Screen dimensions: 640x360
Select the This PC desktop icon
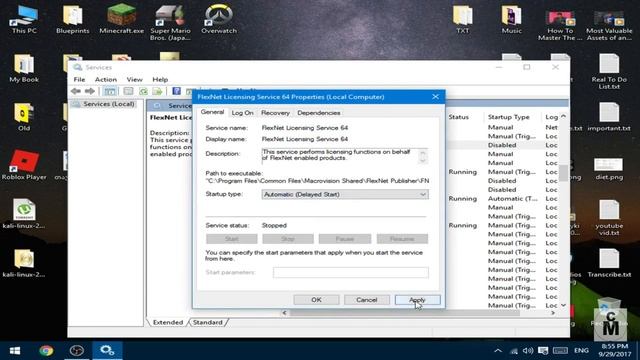click(24, 19)
